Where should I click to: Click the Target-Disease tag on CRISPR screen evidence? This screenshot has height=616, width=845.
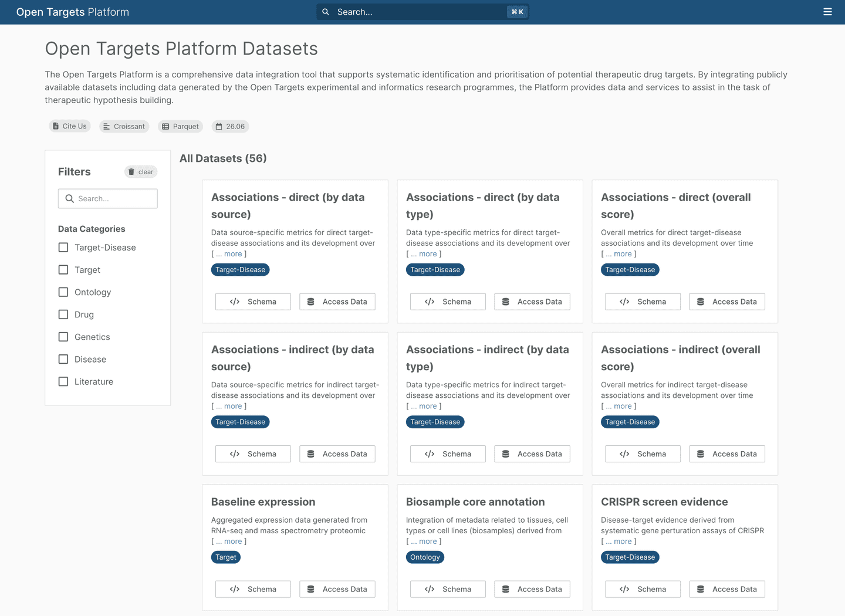[x=630, y=557]
